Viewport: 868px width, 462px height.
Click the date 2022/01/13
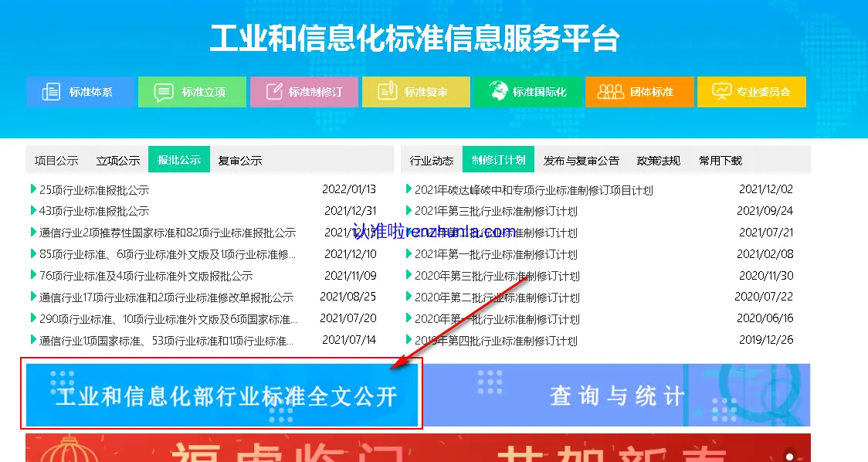coord(349,189)
